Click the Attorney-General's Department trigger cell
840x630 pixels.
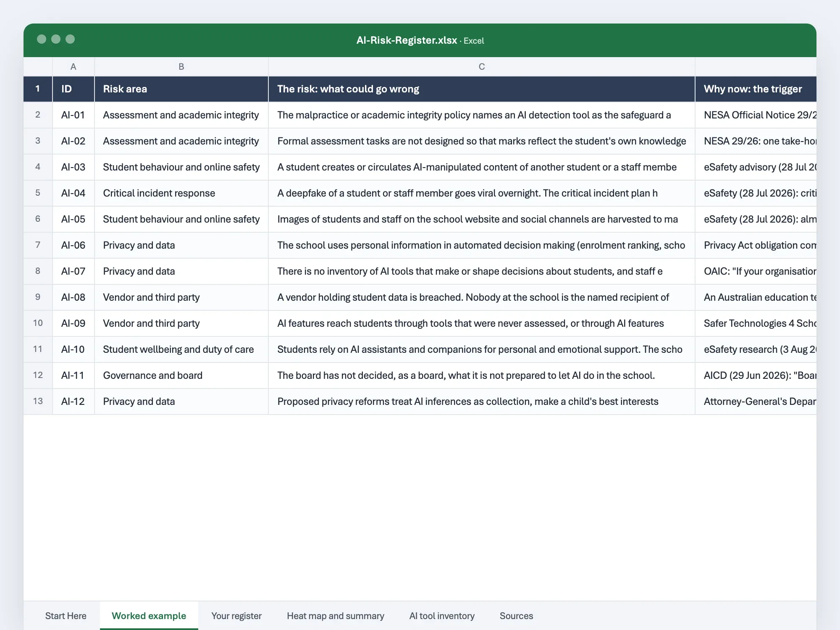click(x=756, y=402)
